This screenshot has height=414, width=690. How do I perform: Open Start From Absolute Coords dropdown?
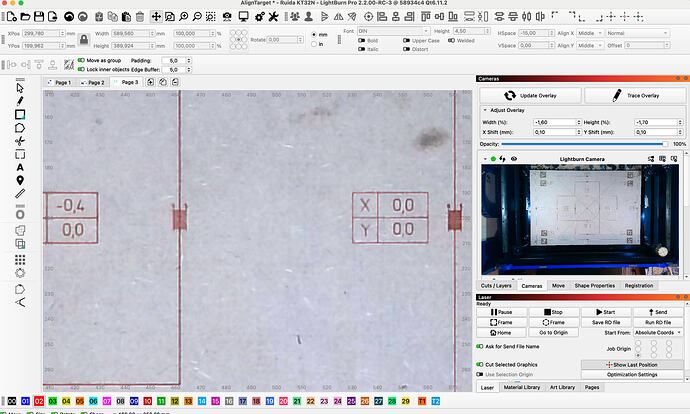pyautogui.click(x=658, y=333)
